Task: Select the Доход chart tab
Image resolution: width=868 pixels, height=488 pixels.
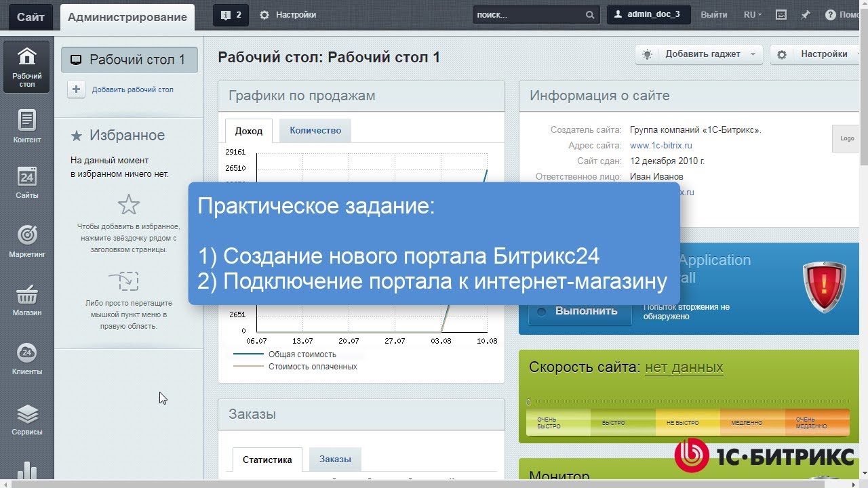Action: pos(249,131)
